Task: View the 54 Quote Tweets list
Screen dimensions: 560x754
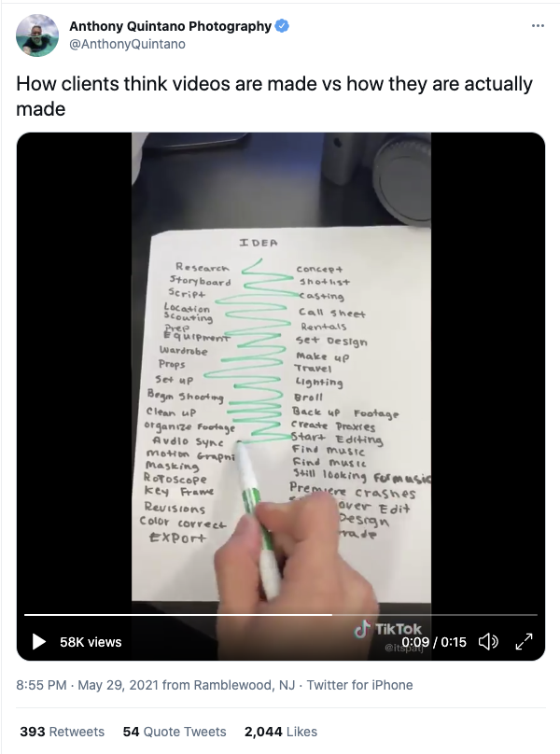Action: [175, 732]
